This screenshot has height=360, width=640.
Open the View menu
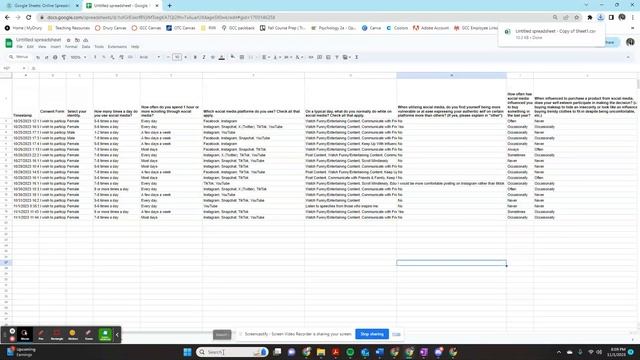[42, 47]
